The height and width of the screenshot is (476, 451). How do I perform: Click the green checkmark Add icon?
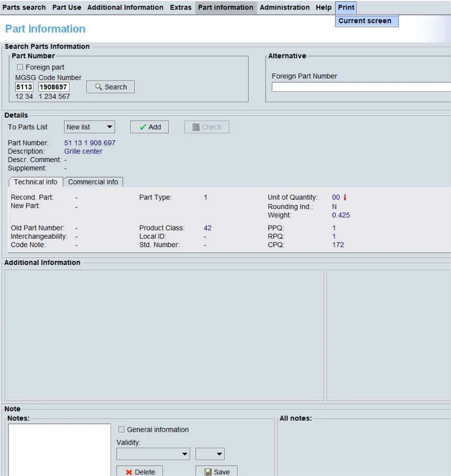(x=143, y=127)
